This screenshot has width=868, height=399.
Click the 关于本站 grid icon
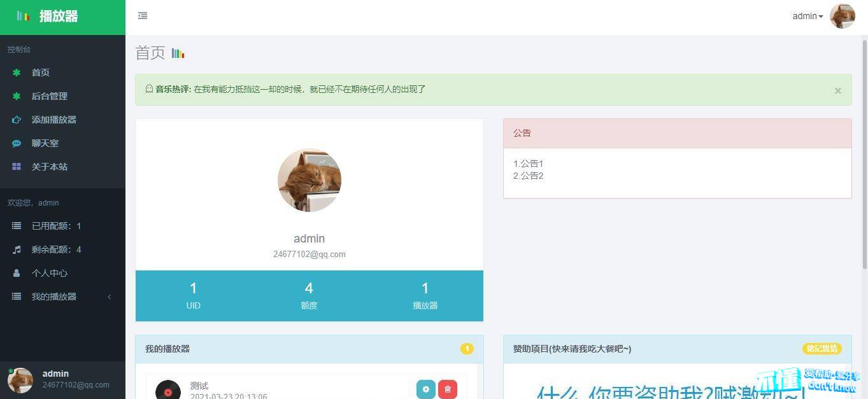[17, 167]
